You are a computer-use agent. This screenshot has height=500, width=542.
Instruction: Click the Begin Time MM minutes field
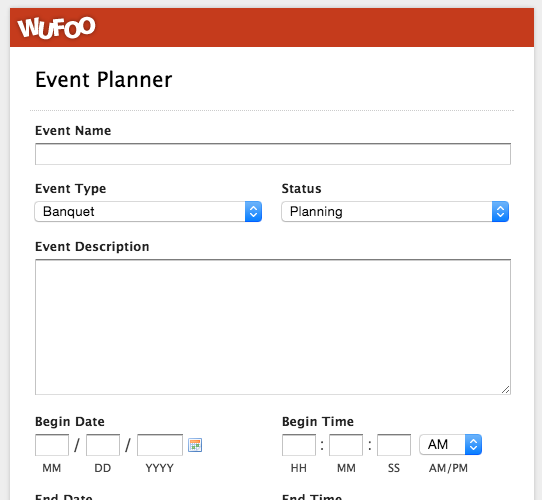[346, 445]
